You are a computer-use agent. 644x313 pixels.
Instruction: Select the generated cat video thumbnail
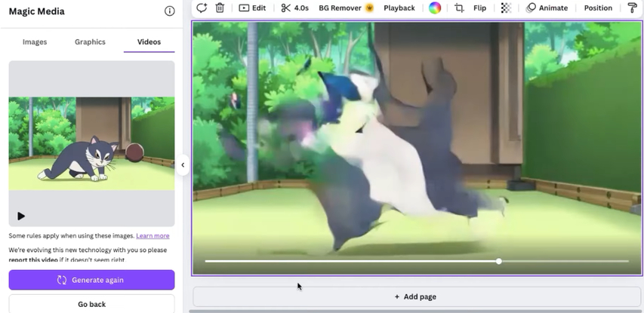(91, 143)
